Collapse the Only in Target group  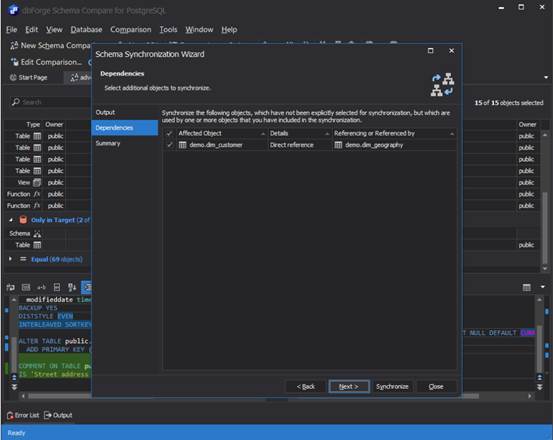pyautogui.click(x=11, y=220)
